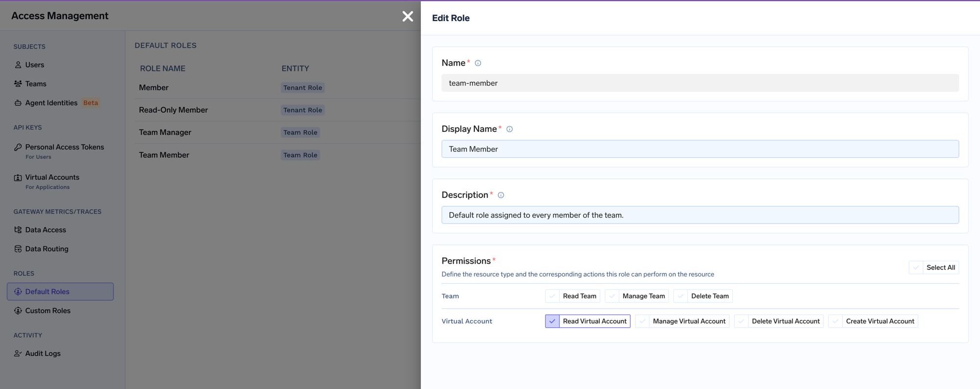Click the Personal Access Tokens key icon
Viewport: 980px width, 389px height.
point(18,147)
